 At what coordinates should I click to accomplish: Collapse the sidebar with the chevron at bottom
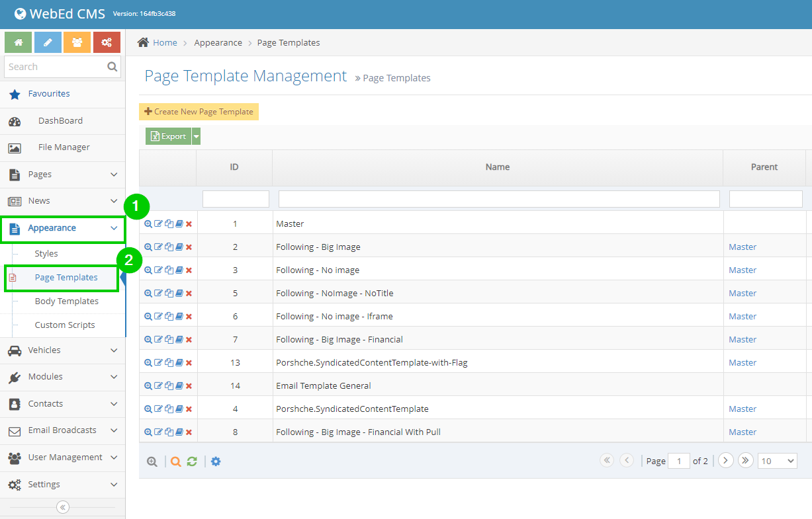(62, 506)
